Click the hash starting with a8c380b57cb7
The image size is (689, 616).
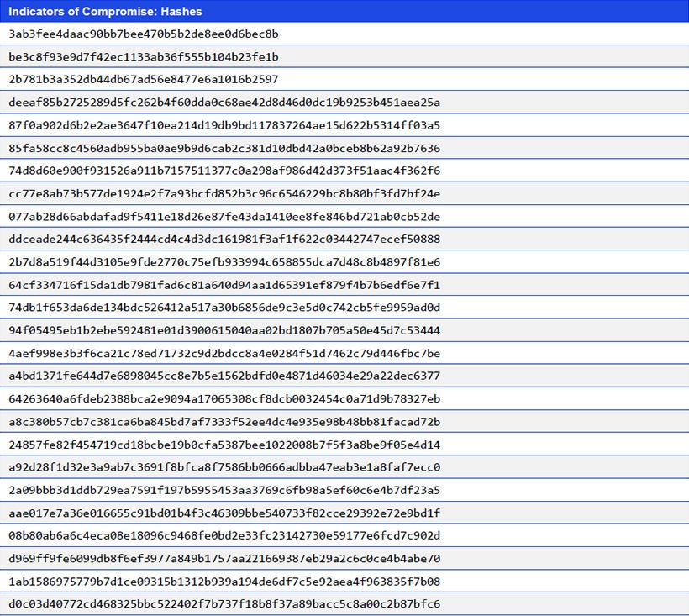[224, 421]
